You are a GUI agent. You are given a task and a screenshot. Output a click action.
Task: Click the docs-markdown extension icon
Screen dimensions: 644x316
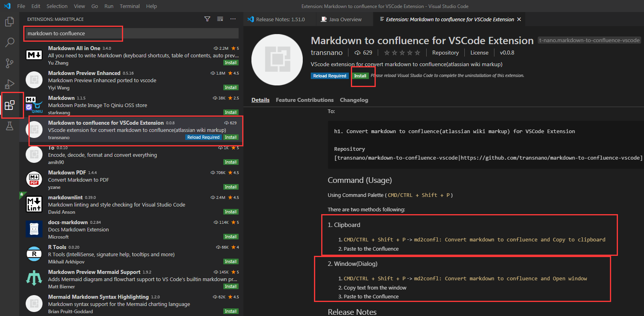34,229
